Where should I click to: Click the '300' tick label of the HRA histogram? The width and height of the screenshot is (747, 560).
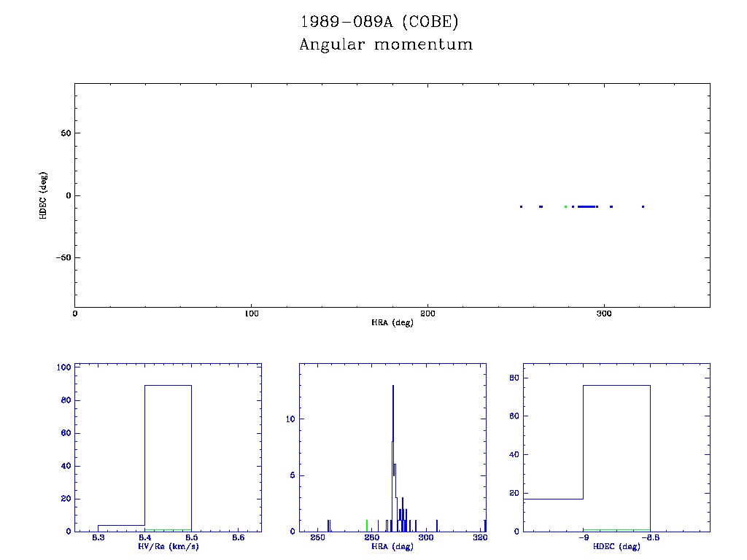(x=426, y=537)
